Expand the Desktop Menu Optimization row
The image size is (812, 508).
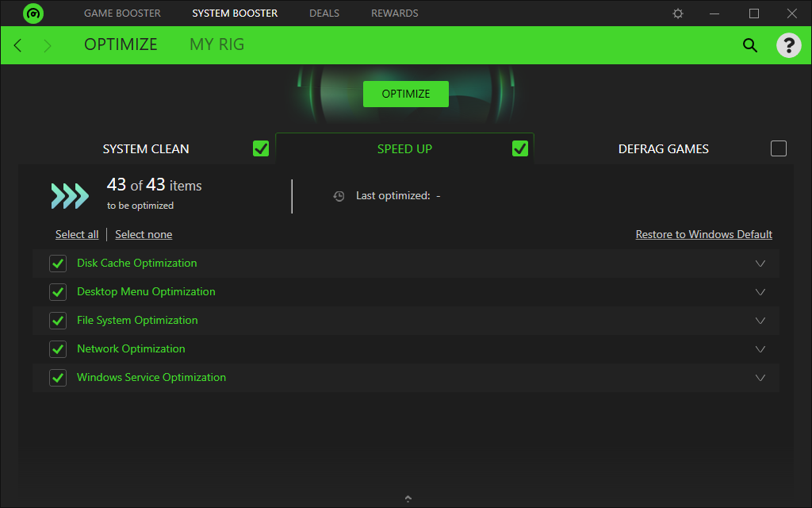tap(760, 292)
